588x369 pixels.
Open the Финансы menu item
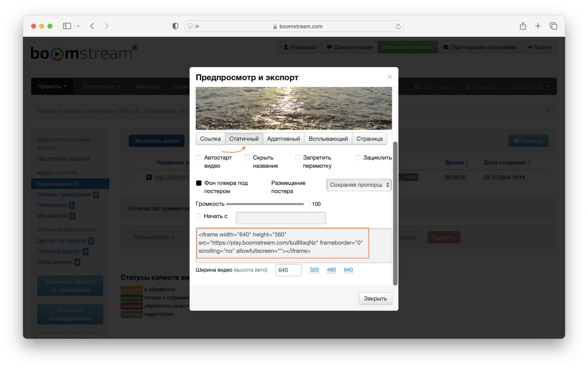(x=148, y=86)
